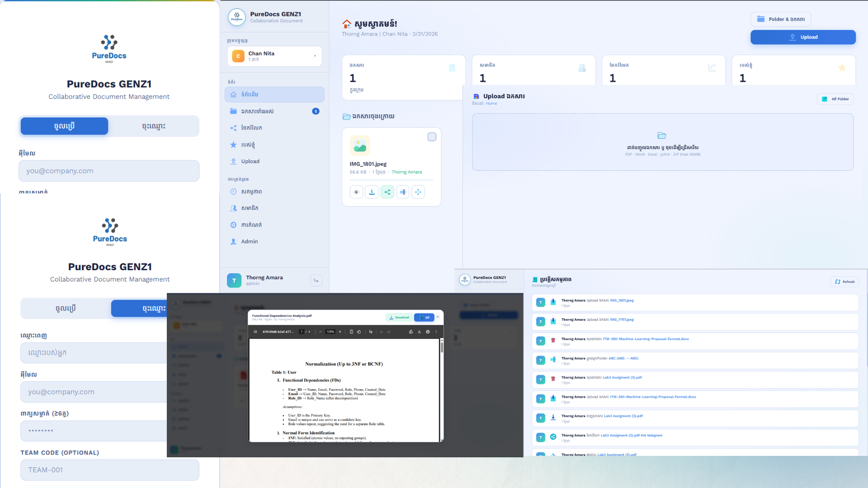The width and height of the screenshot is (868, 488).
Task: Zoom in using the PDF plus button
Action: 340,332
